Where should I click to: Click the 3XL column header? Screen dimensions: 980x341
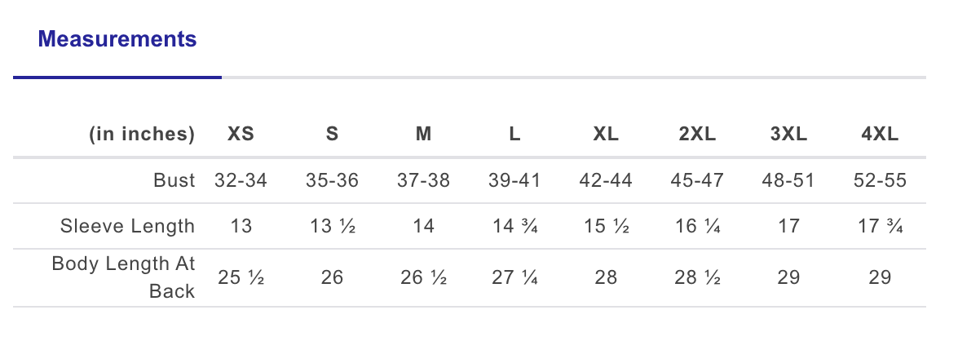[x=788, y=135]
